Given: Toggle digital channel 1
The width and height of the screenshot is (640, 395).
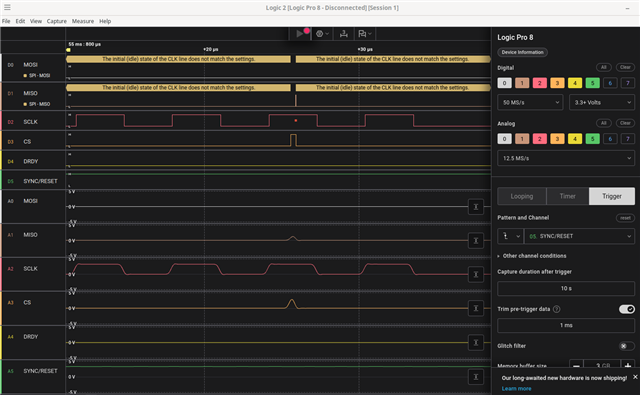Looking at the screenshot, I should tap(522, 83).
